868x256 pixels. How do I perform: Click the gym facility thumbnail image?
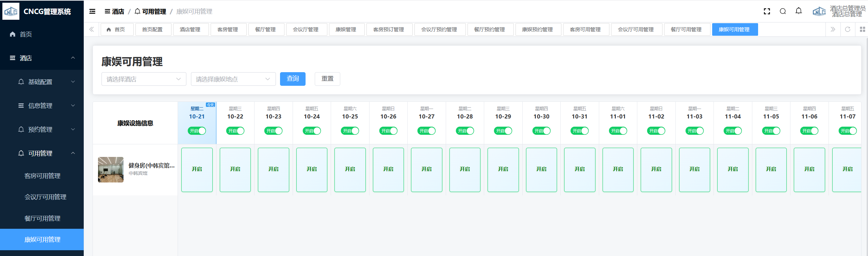[111, 170]
